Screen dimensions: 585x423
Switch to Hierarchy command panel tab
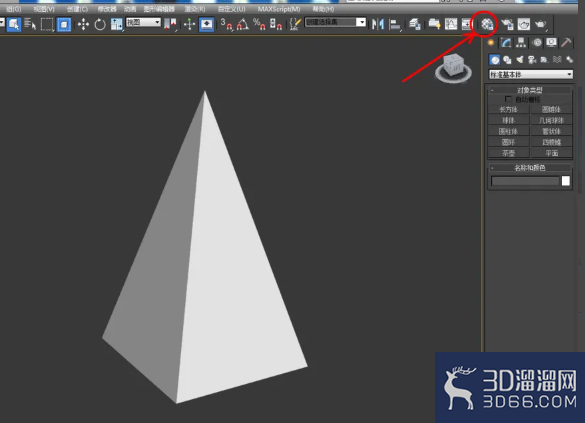pos(521,43)
